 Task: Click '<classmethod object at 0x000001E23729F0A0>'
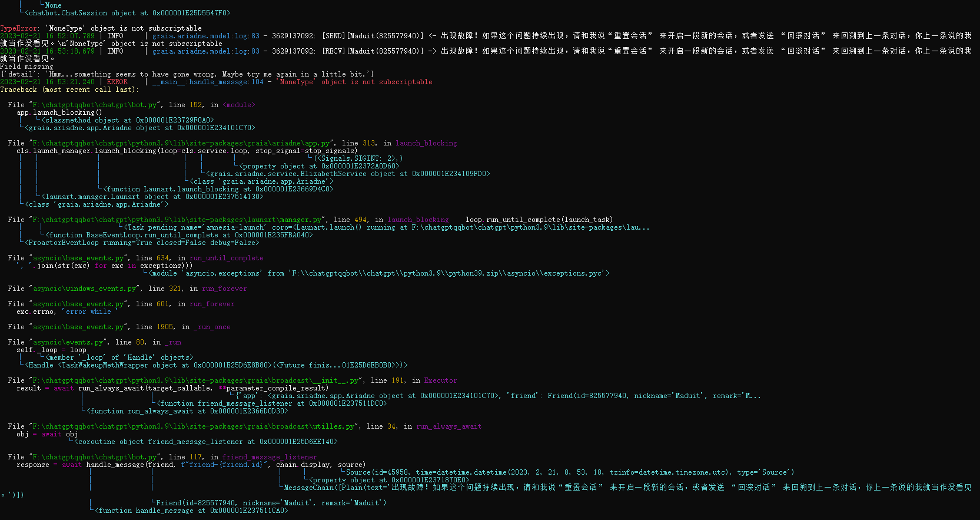[128, 120]
